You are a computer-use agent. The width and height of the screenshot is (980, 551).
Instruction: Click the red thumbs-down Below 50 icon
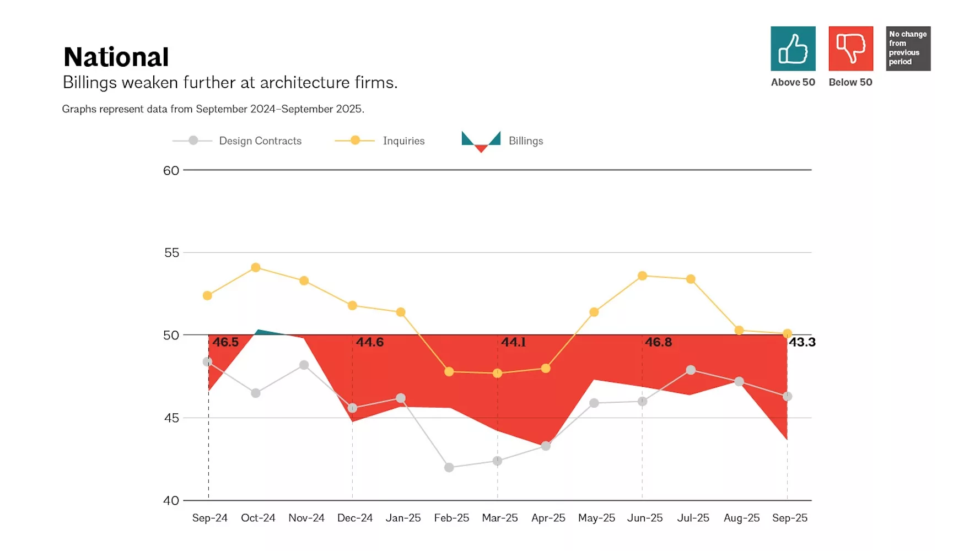[850, 48]
